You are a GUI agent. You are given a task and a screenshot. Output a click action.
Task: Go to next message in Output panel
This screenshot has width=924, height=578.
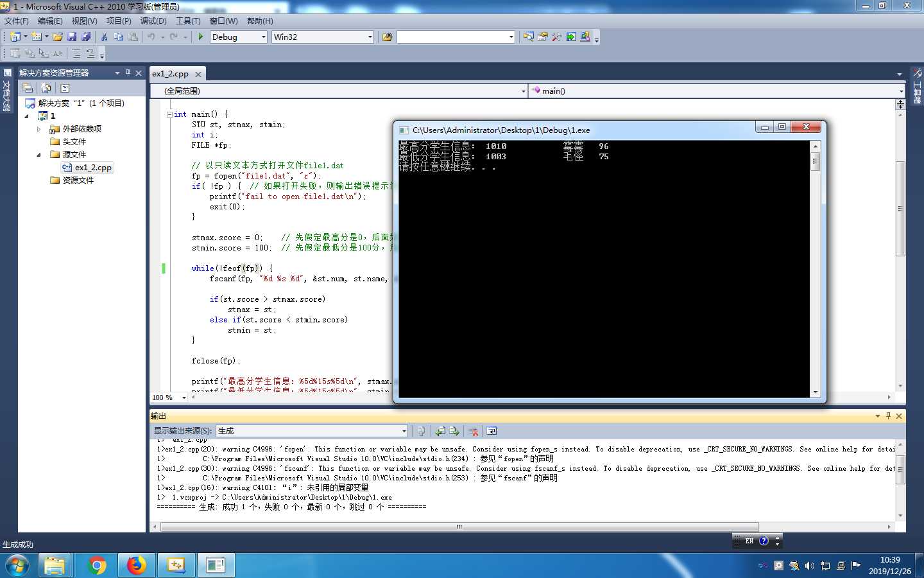tap(454, 431)
